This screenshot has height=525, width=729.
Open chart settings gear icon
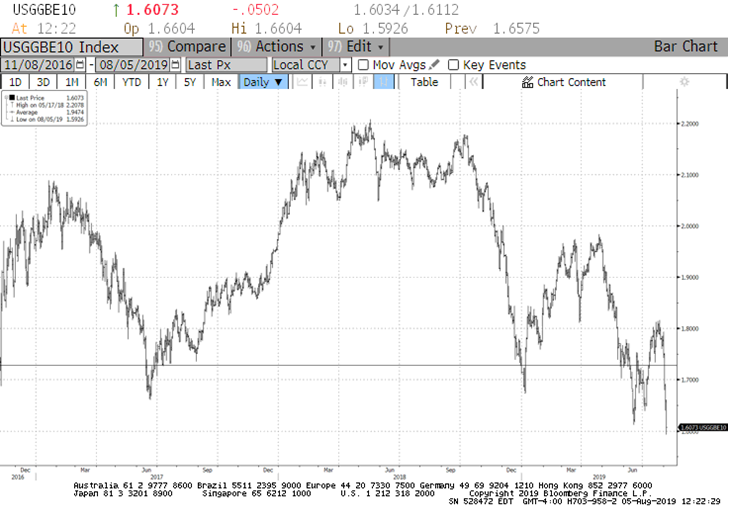click(x=684, y=82)
